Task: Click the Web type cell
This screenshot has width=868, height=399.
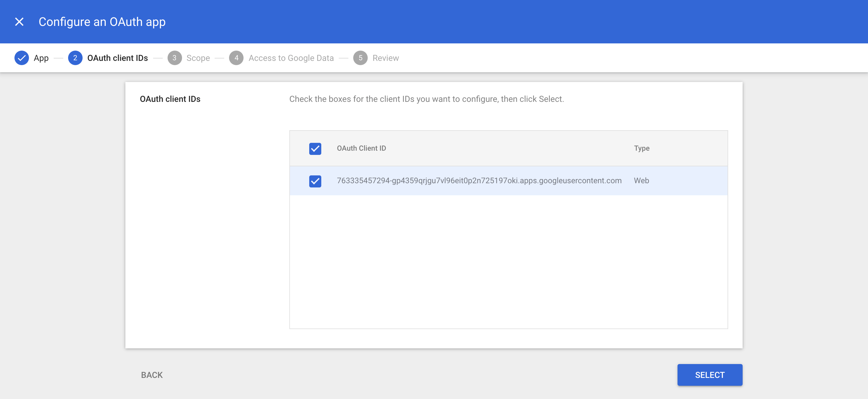Action: (x=641, y=181)
